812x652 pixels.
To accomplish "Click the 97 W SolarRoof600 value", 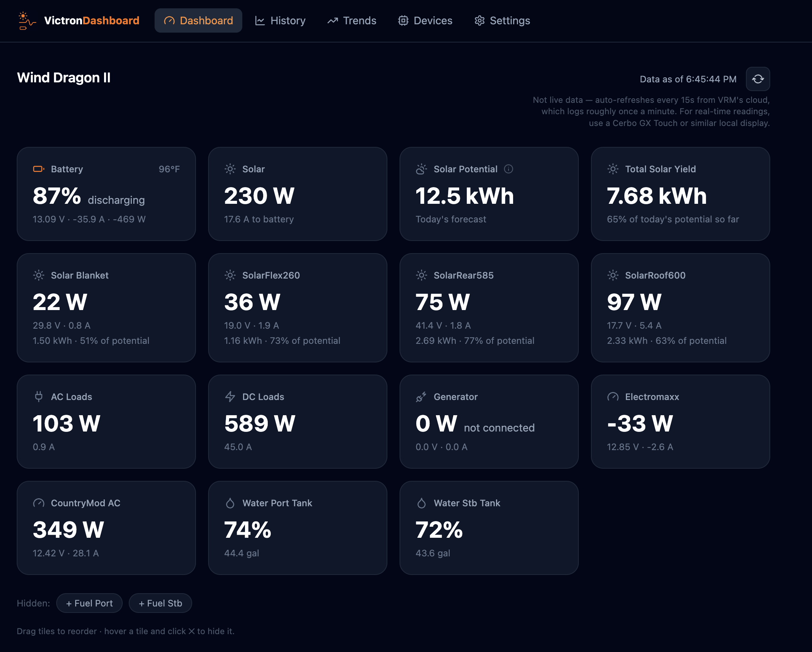I will pyautogui.click(x=634, y=302).
